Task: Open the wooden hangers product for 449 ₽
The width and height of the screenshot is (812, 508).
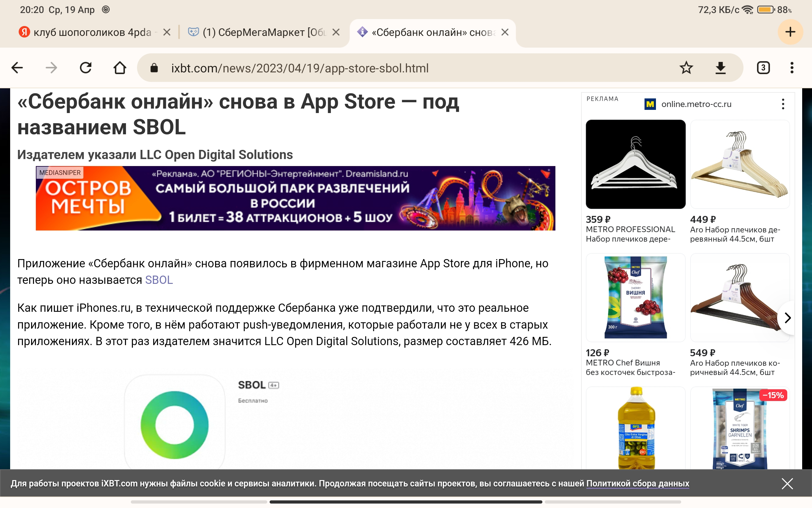Action: click(x=740, y=164)
